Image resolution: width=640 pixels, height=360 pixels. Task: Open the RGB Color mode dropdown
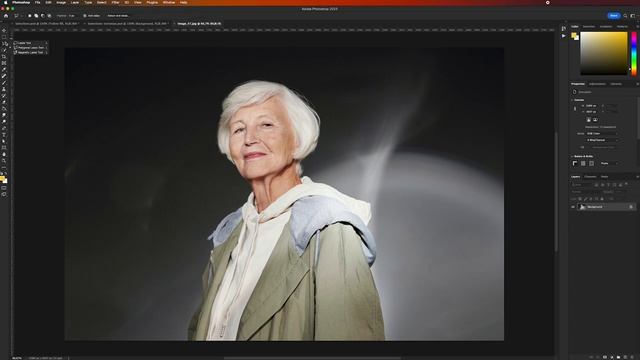[602, 133]
